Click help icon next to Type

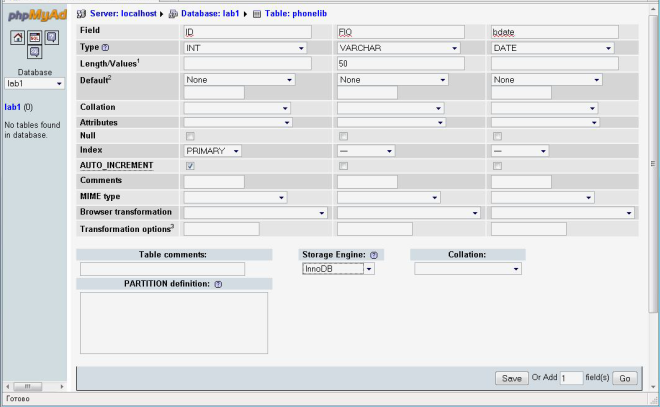click(x=105, y=48)
